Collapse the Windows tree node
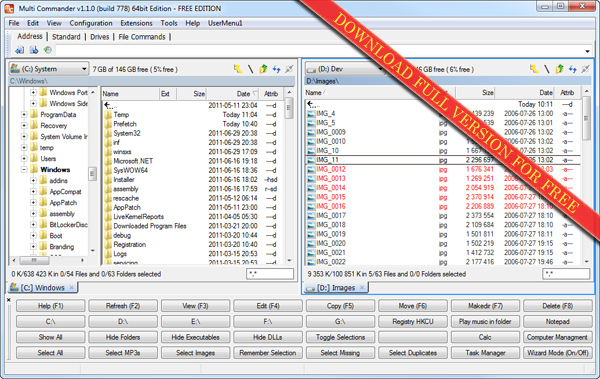The height and width of the screenshot is (379, 600). 24,170
